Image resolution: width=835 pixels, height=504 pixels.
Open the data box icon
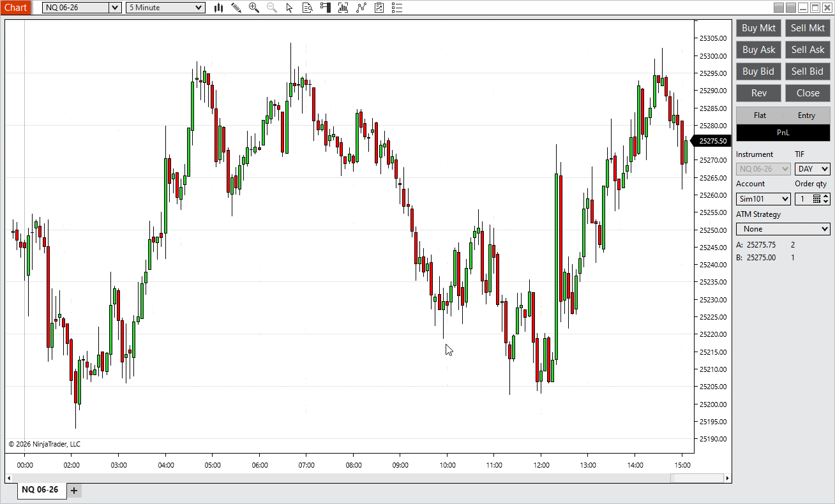coord(308,8)
